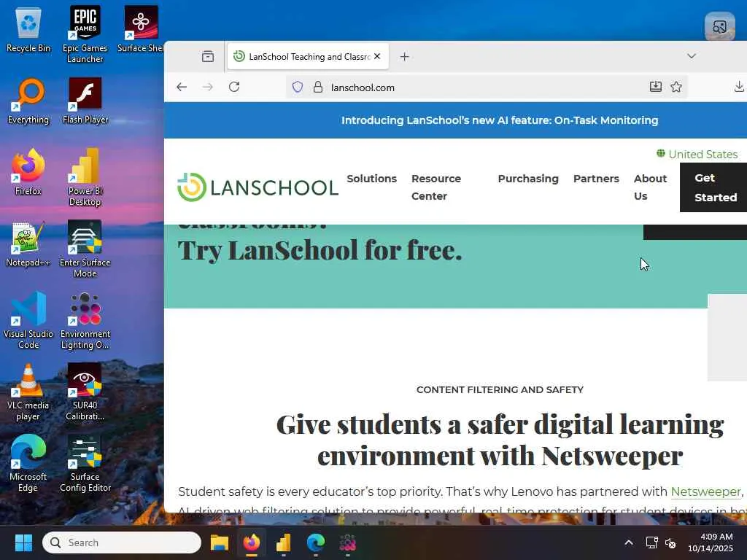Select the Flash Player desktop icon
The image size is (747, 560).
pyautogui.click(x=85, y=101)
